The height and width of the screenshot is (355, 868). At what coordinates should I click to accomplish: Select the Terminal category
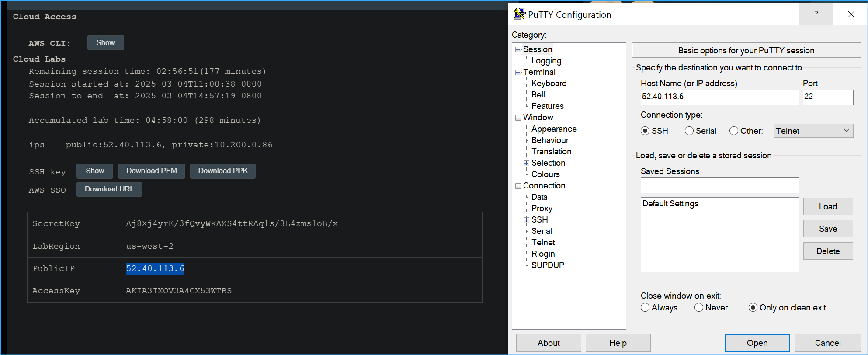click(539, 72)
